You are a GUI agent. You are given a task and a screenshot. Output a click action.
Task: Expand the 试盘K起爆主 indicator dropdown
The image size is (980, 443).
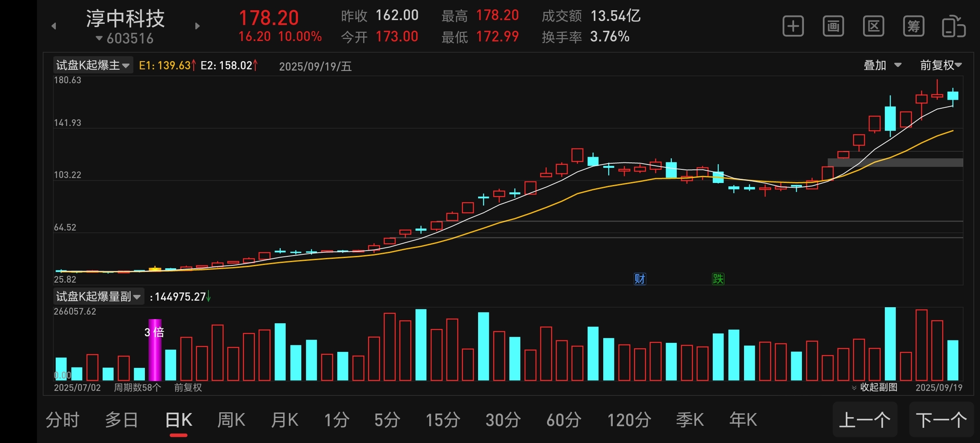[93, 65]
